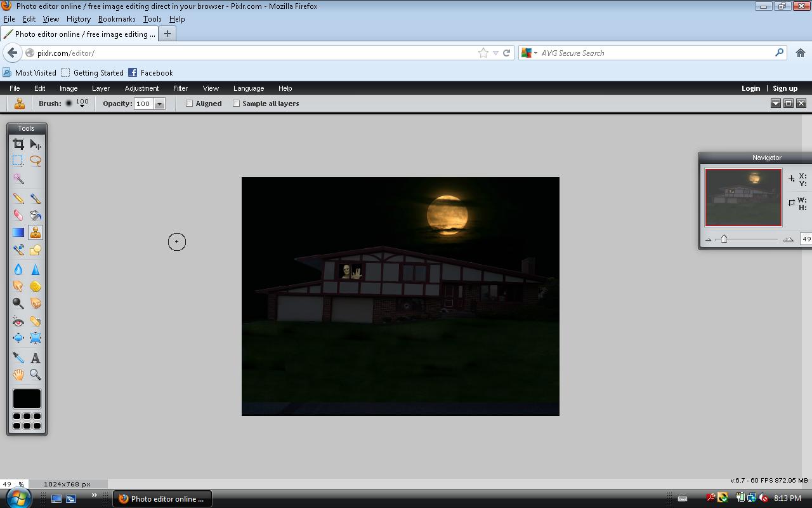
Task: Open Pixlr Filter menu
Action: coord(180,88)
